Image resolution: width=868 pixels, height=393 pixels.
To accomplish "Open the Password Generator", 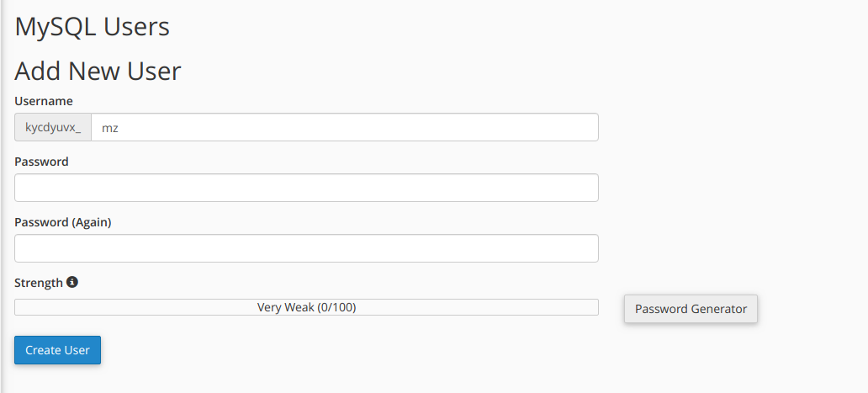I will pyautogui.click(x=691, y=309).
